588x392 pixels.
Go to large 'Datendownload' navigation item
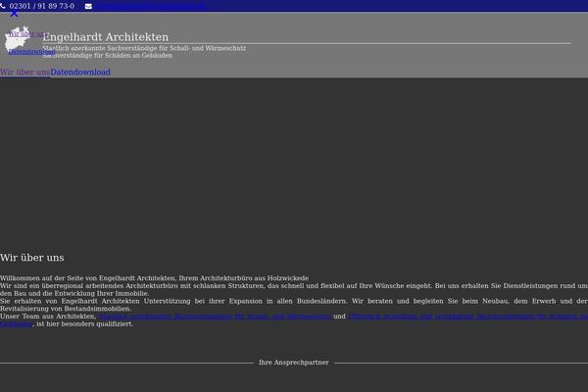click(x=80, y=72)
